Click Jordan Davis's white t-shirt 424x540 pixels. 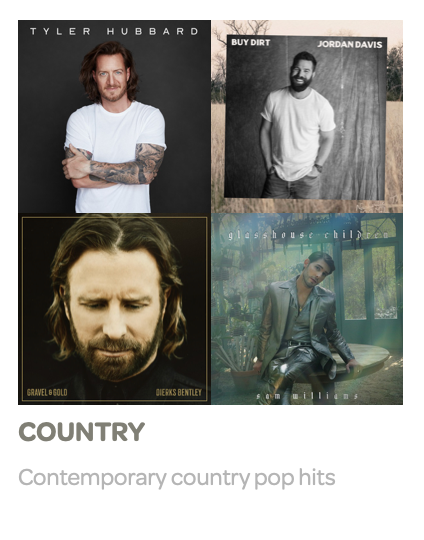tap(298, 133)
